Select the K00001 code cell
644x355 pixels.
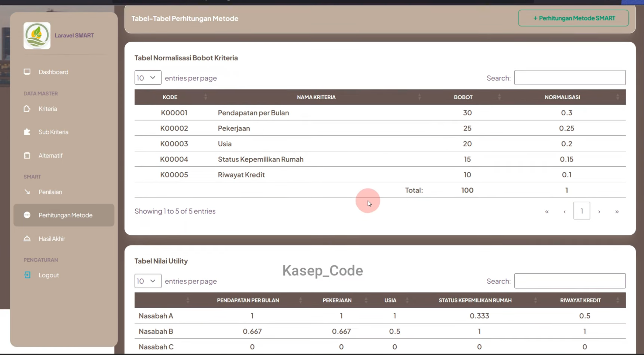[174, 113]
